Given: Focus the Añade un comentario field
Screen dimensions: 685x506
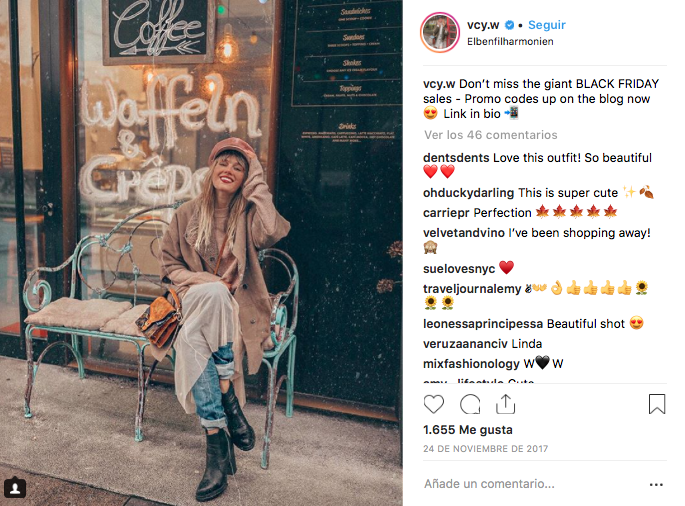Looking at the screenshot, I should pyautogui.click(x=489, y=484).
